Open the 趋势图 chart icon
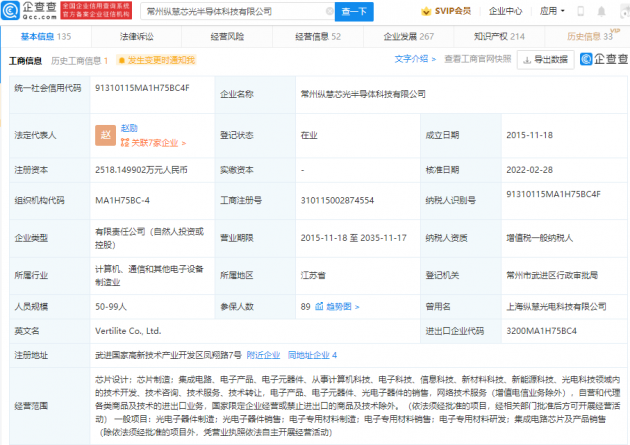 319,306
